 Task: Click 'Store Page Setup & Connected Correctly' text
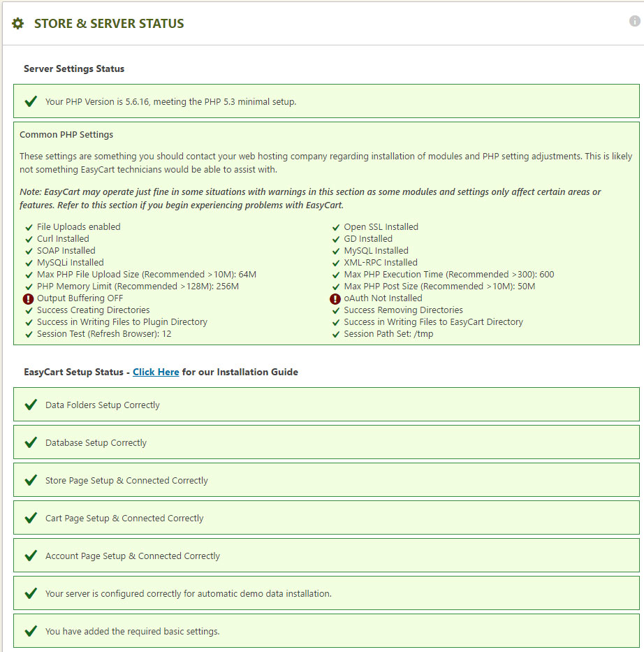coord(126,481)
